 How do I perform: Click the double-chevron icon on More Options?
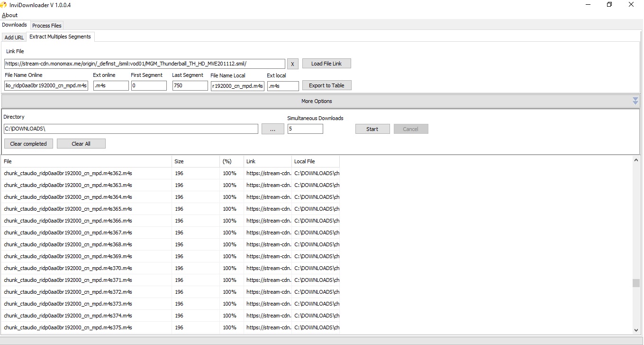pyautogui.click(x=635, y=101)
